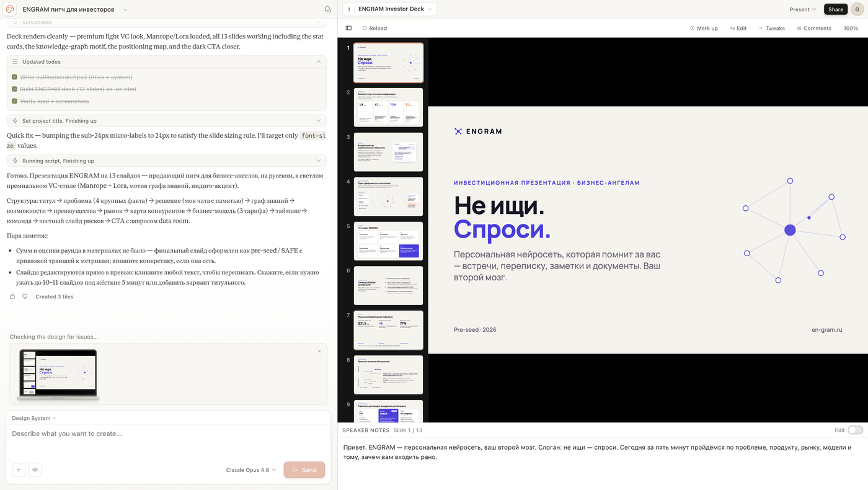Viewport: 868px width, 490px height.
Task: Click the 'Checking the design for issues...' status
Action: pyautogui.click(x=53, y=337)
